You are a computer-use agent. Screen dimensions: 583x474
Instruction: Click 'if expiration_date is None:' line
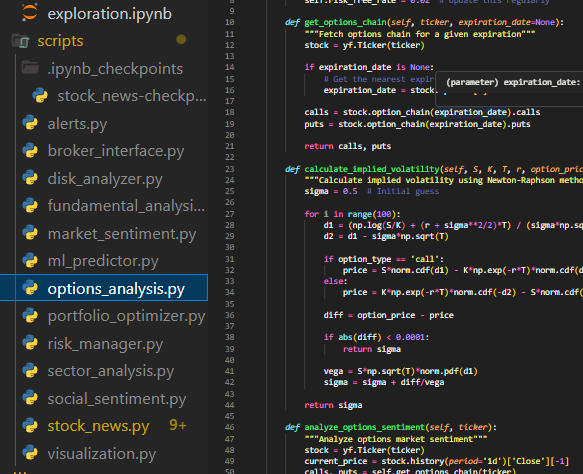click(369, 67)
